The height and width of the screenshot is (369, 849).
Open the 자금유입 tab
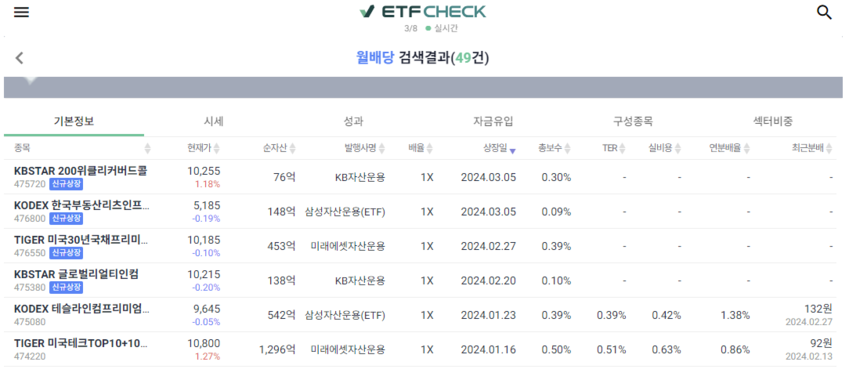tap(493, 121)
